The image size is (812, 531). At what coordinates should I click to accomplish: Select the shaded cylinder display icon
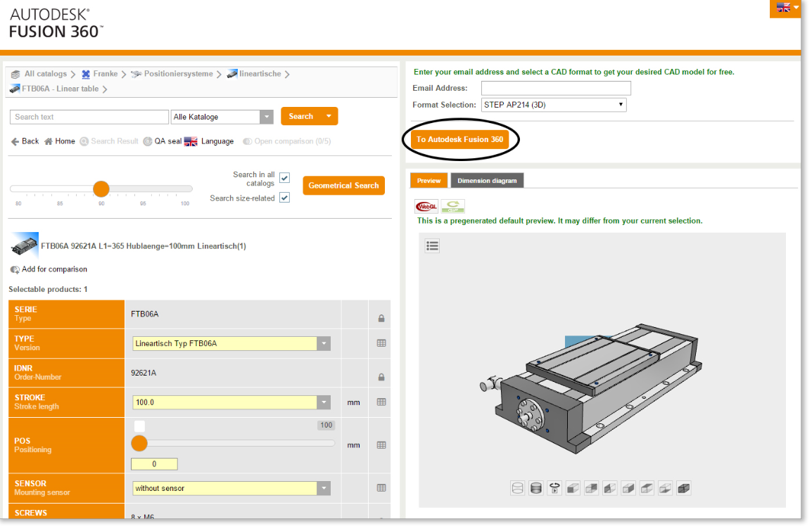point(536,488)
